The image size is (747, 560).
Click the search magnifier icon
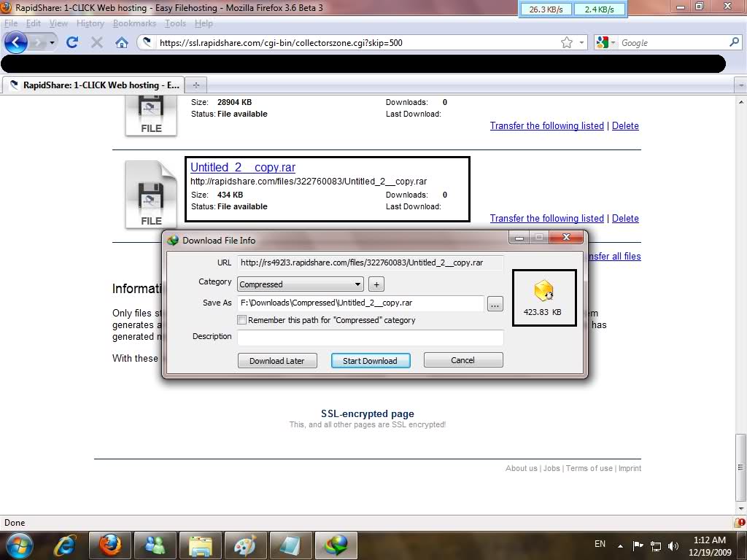pyautogui.click(x=734, y=42)
